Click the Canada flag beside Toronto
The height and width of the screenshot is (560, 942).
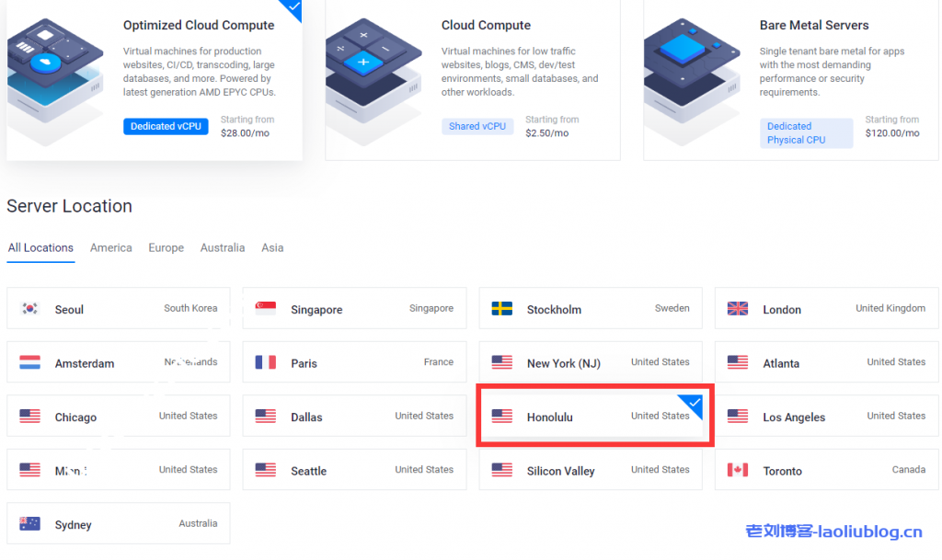738,470
